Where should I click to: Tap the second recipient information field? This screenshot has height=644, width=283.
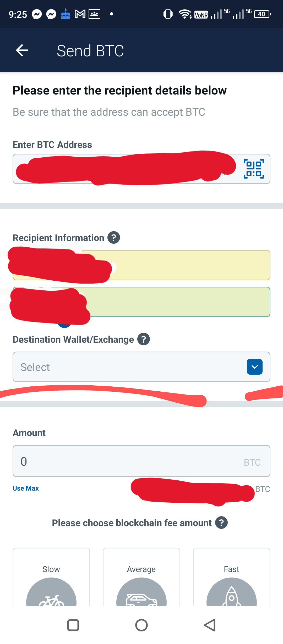coord(141,302)
